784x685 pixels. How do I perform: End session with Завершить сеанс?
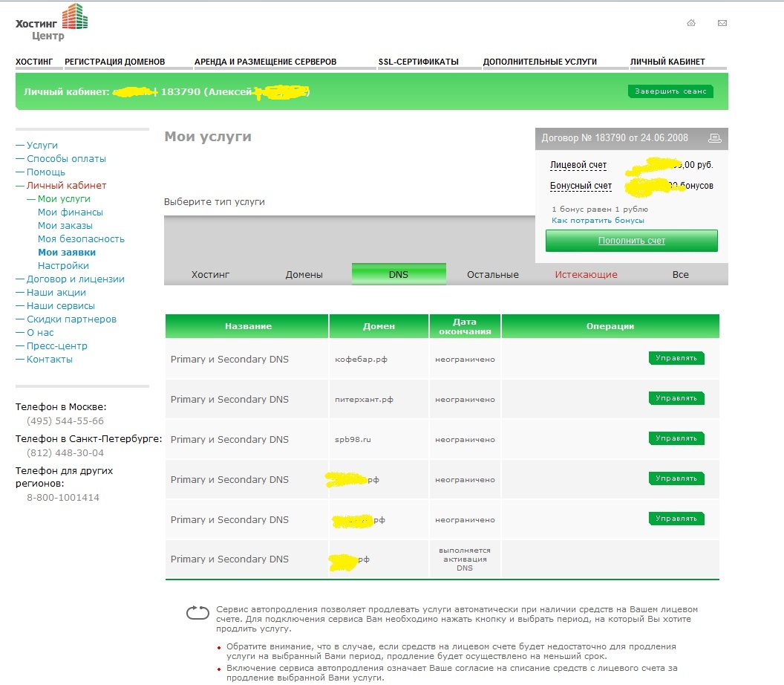[x=670, y=91]
